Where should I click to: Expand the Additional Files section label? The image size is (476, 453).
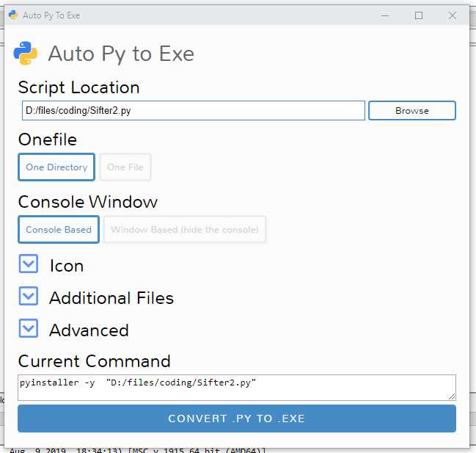(x=111, y=298)
